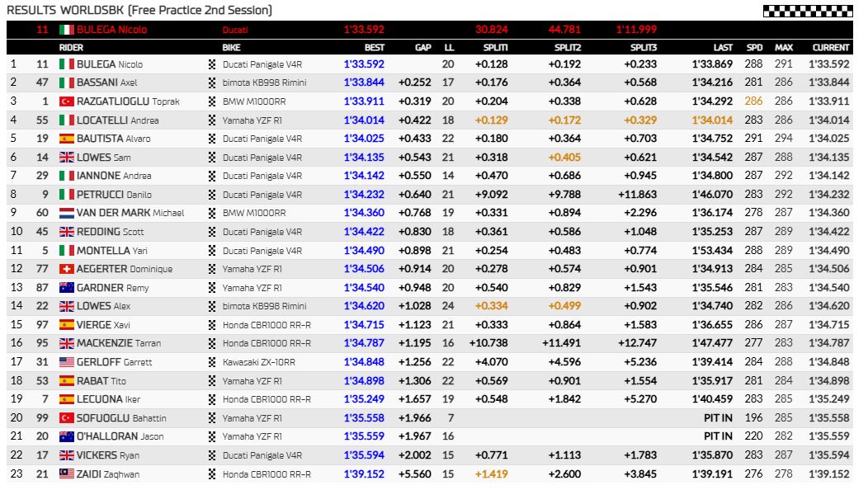
Task: Select rider name AEGERTER Dominique
Action: (125, 269)
